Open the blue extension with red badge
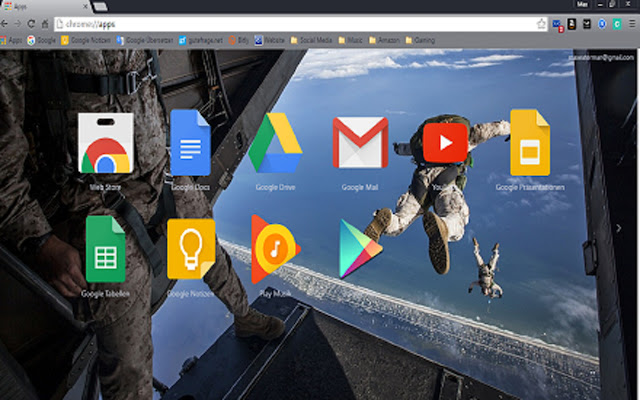 [558, 24]
